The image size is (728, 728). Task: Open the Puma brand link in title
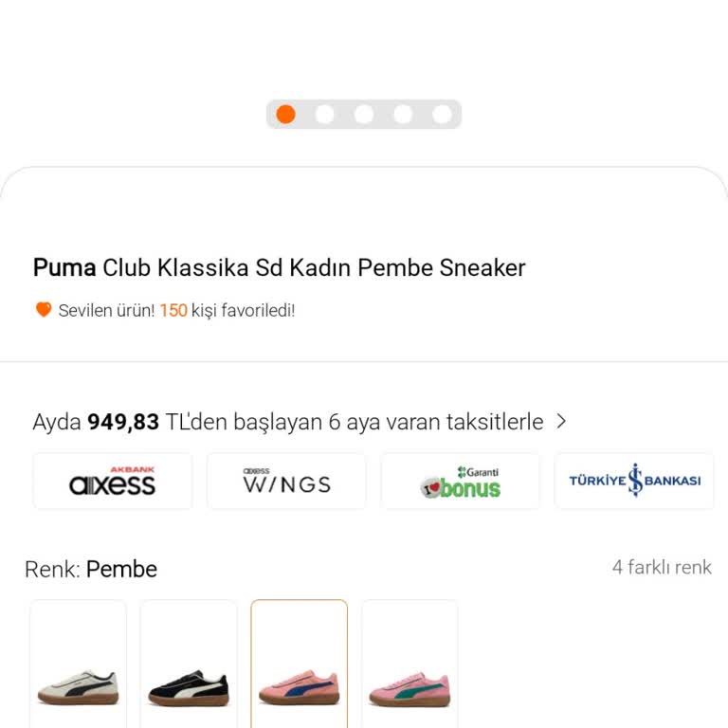coord(64,268)
